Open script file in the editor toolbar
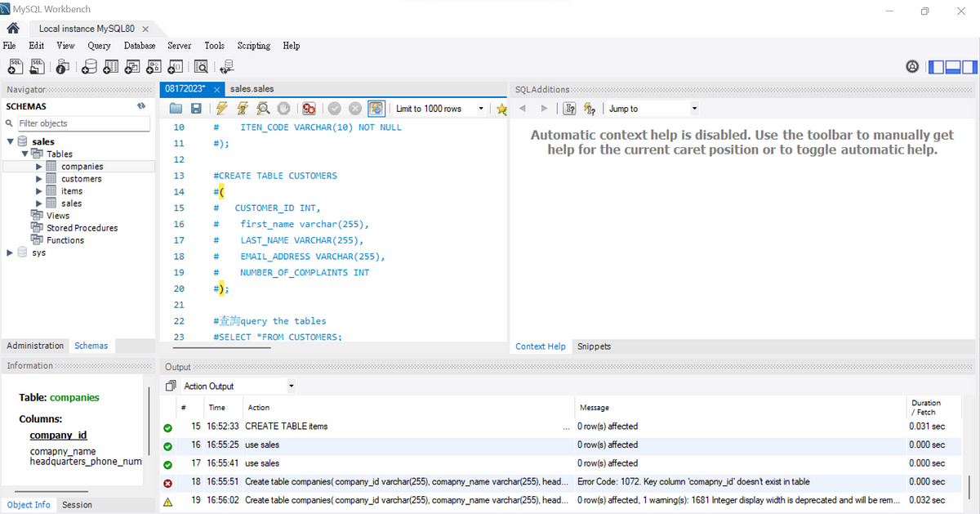The height and width of the screenshot is (514, 980). click(x=176, y=109)
